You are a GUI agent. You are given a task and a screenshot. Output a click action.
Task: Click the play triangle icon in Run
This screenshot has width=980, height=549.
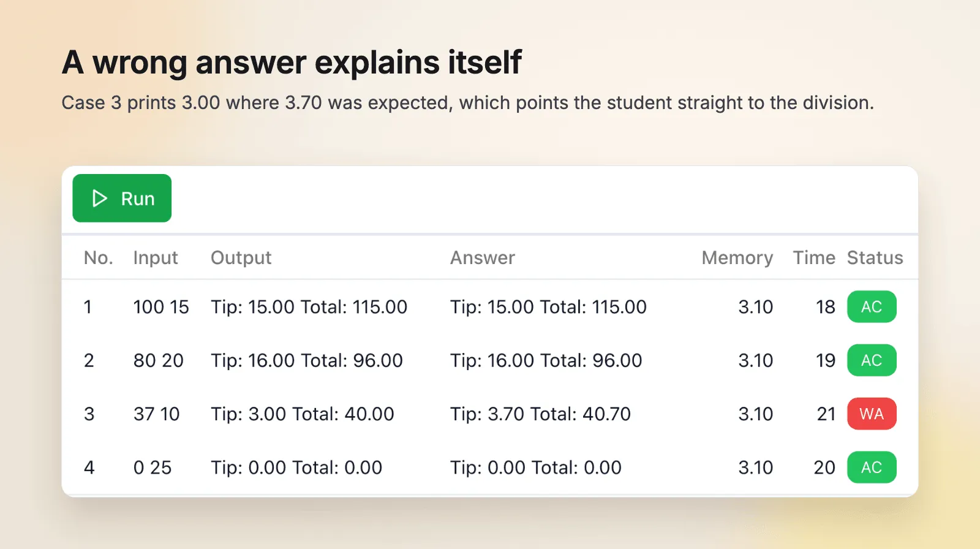(x=99, y=198)
